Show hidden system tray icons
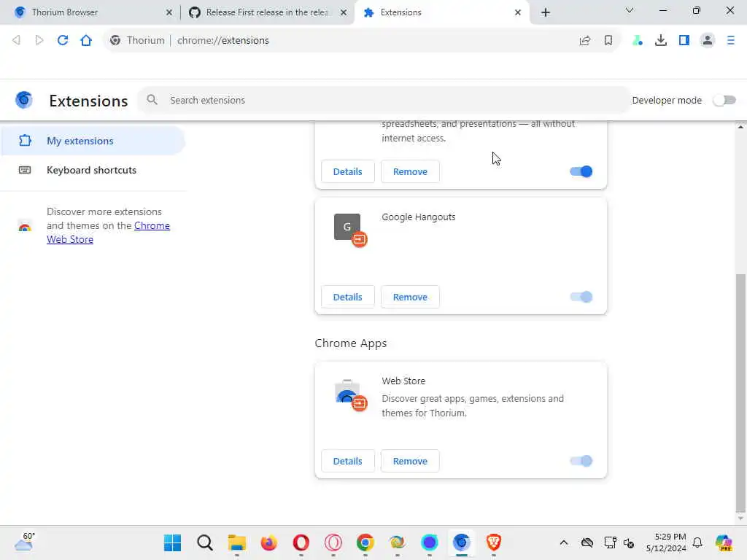The height and width of the screenshot is (560, 747). click(x=564, y=542)
